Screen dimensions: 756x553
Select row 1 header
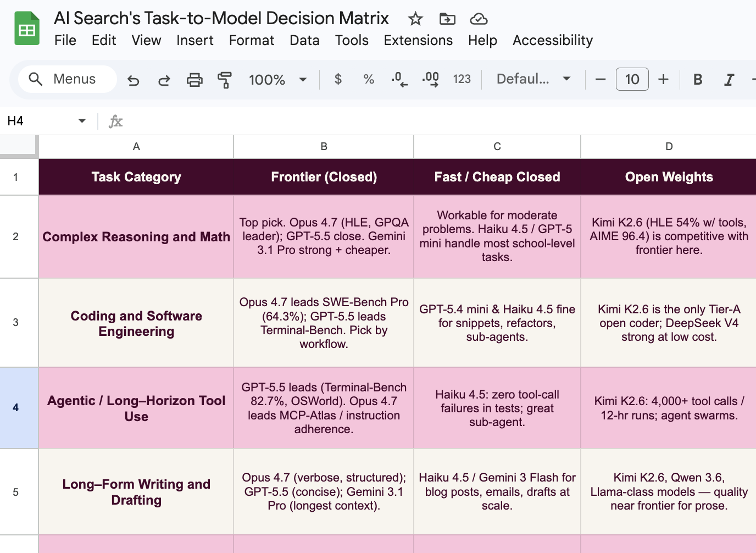[16, 177]
